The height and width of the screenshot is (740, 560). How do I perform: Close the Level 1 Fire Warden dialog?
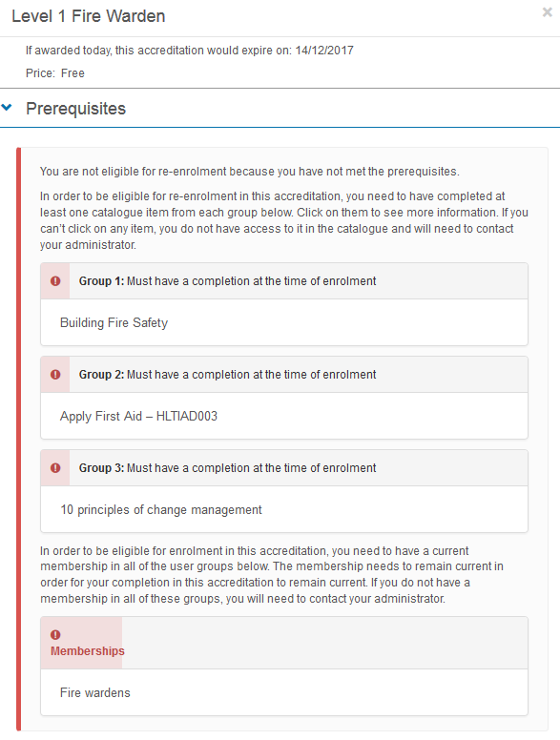click(548, 11)
